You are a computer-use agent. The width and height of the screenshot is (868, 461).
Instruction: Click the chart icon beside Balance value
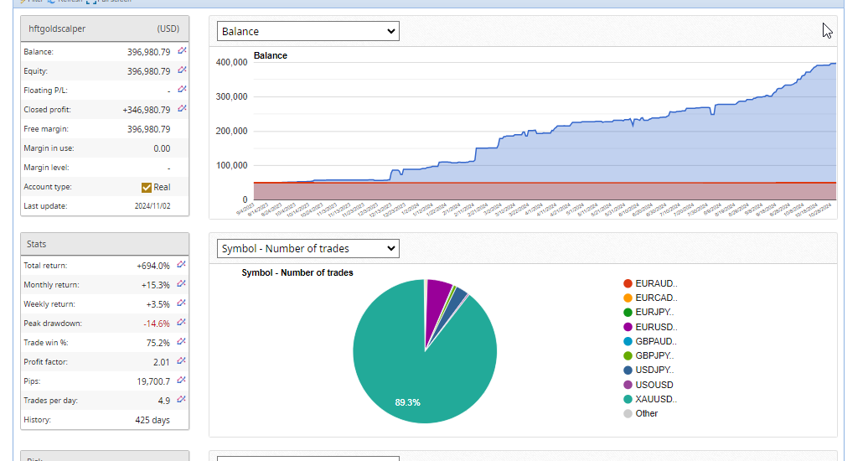tap(182, 52)
